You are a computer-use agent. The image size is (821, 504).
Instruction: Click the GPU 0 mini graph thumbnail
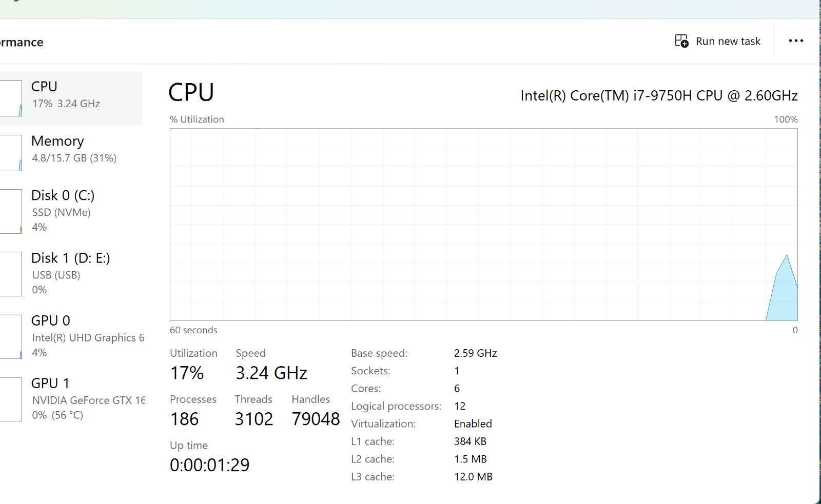[11, 336]
